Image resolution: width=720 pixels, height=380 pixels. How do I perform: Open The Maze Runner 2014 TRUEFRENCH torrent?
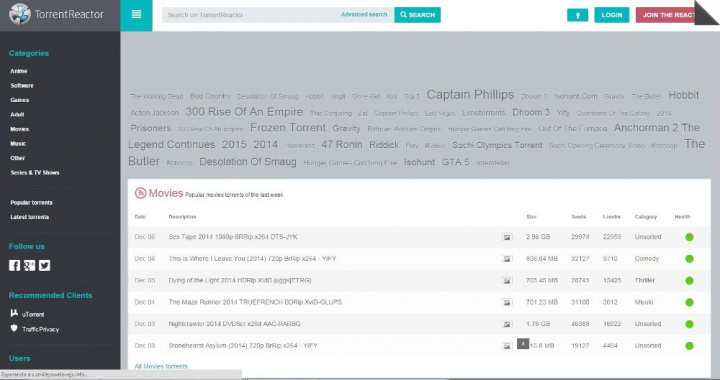[255, 302]
